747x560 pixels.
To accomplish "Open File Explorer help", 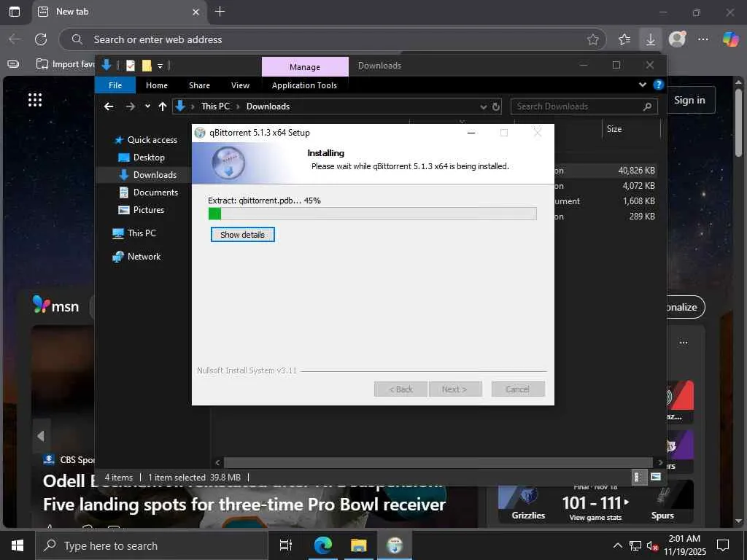I will coord(659,85).
